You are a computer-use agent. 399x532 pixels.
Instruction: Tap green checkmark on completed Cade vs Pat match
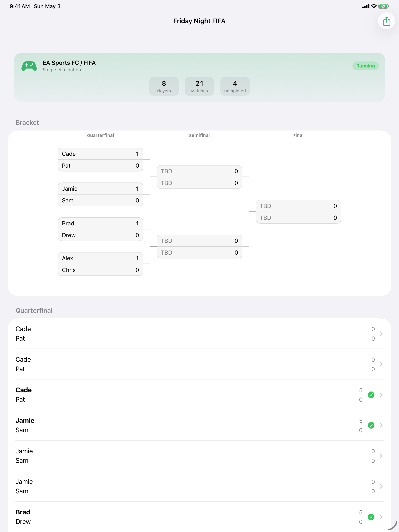pos(371,395)
